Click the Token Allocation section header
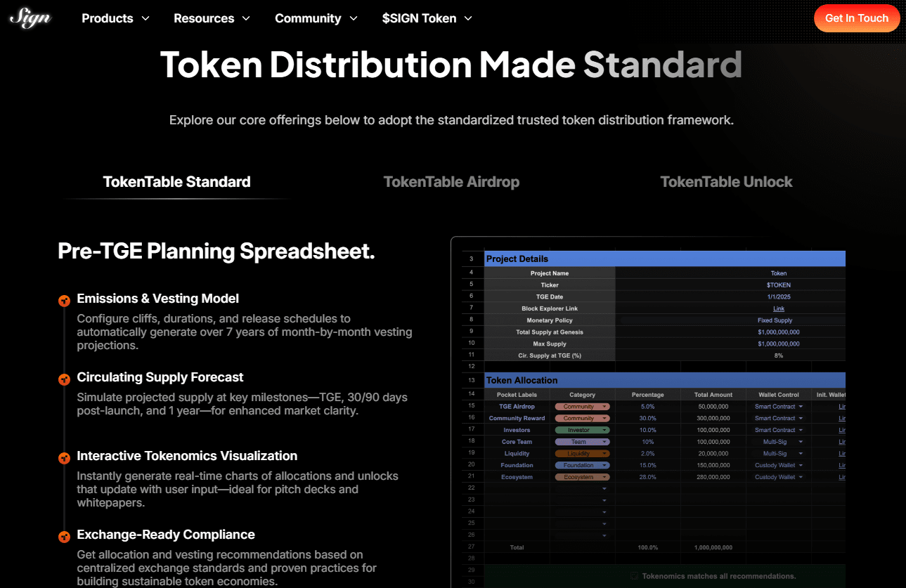The height and width of the screenshot is (588, 906). pos(665,380)
